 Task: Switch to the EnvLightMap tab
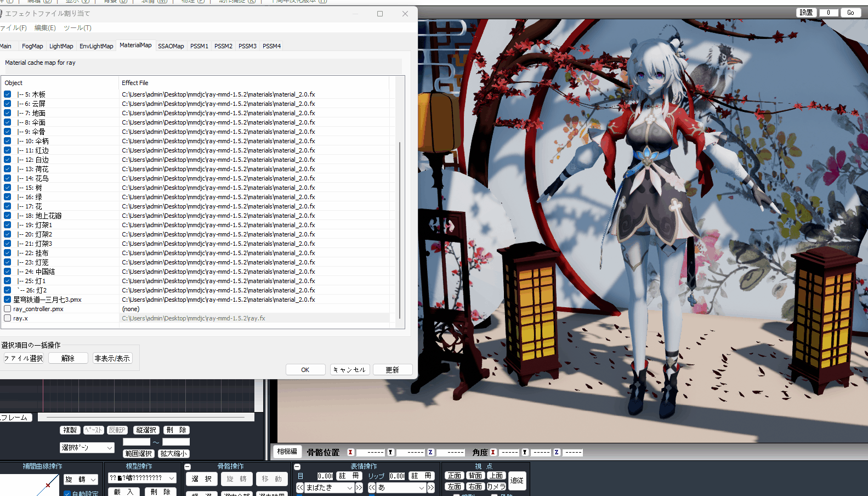pos(96,46)
